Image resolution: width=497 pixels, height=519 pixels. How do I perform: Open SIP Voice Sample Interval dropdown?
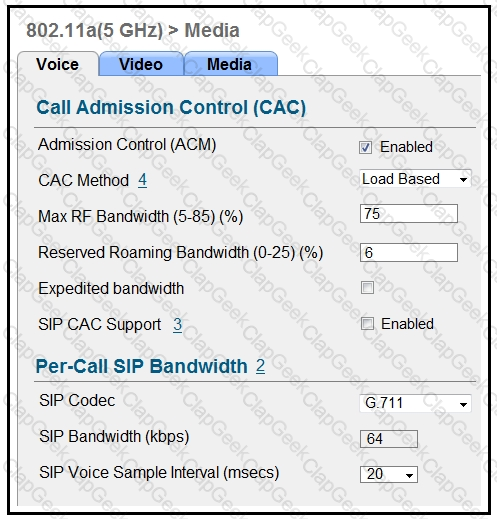(x=389, y=474)
